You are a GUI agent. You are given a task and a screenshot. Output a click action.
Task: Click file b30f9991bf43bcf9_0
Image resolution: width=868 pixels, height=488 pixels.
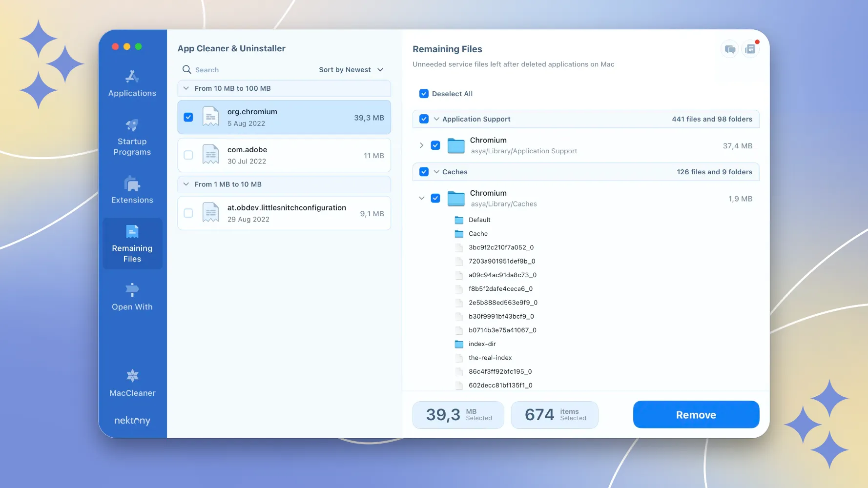point(501,316)
